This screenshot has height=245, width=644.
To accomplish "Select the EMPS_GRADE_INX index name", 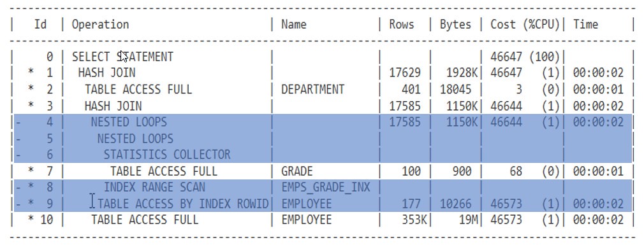I will 326,187.
